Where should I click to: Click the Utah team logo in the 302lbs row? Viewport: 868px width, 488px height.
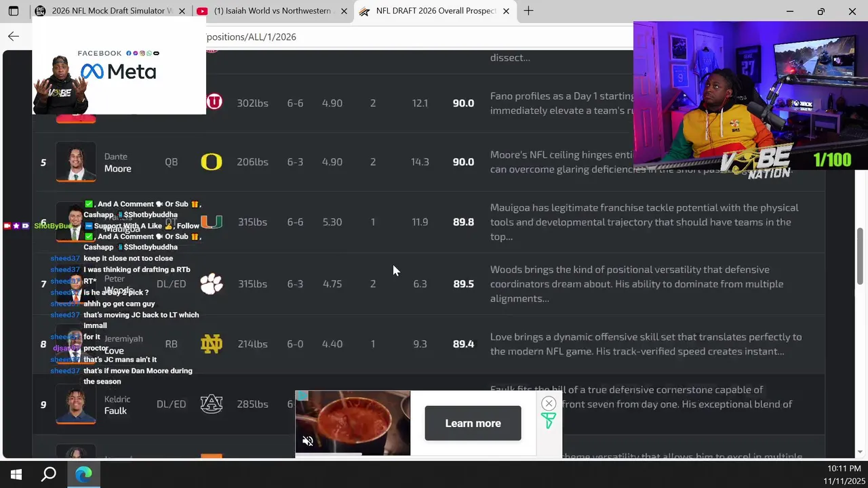click(214, 102)
